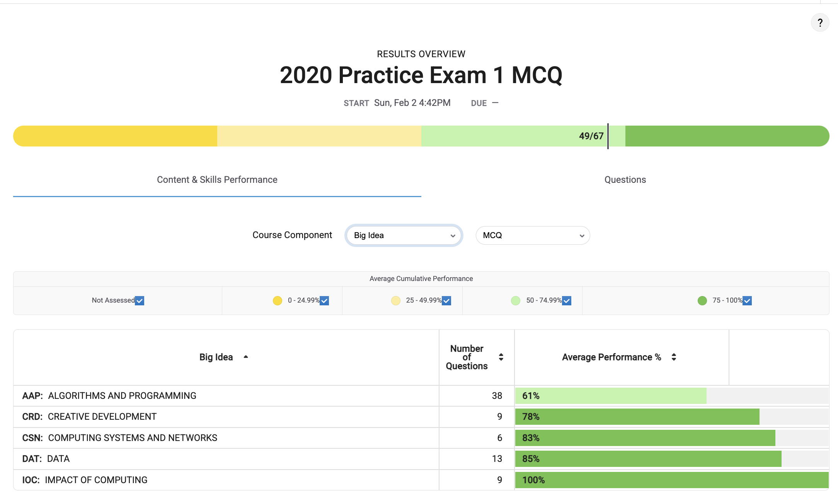Toggle the 75 - 100% checkbox
Image resolution: width=838 pixels, height=504 pixels.
coord(747,300)
